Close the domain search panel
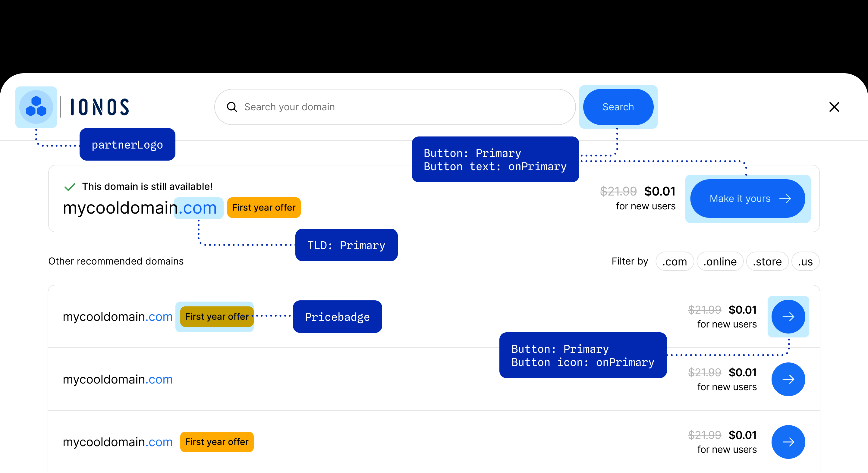The height and width of the screenshot is (473, 868). coord(834,107)
